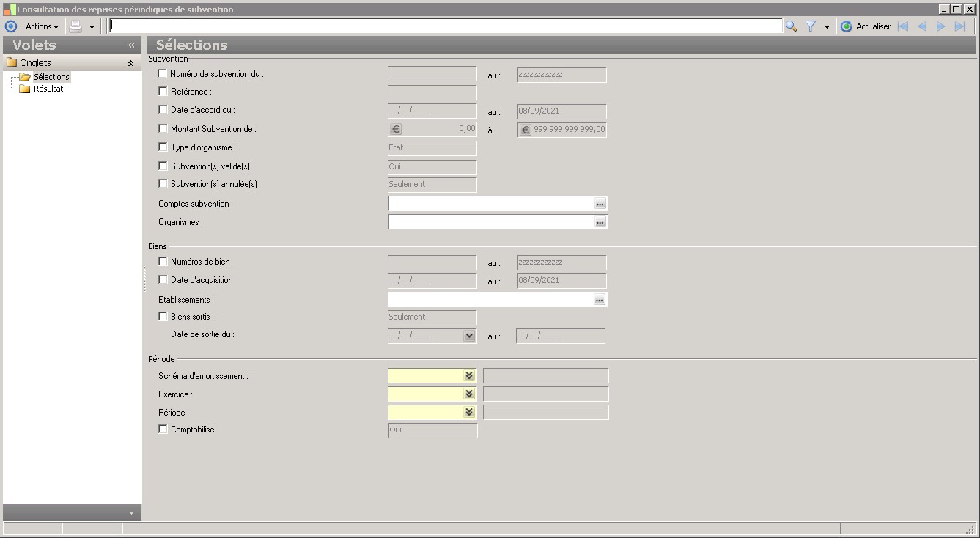Image resolution: width=980 pixels, height=538 pixels.
Task: Click the blue circle icon in toolbar
Action: (10, 26)
